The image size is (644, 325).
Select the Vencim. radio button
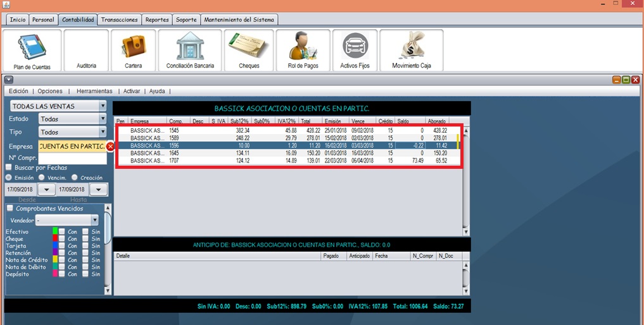42,178
